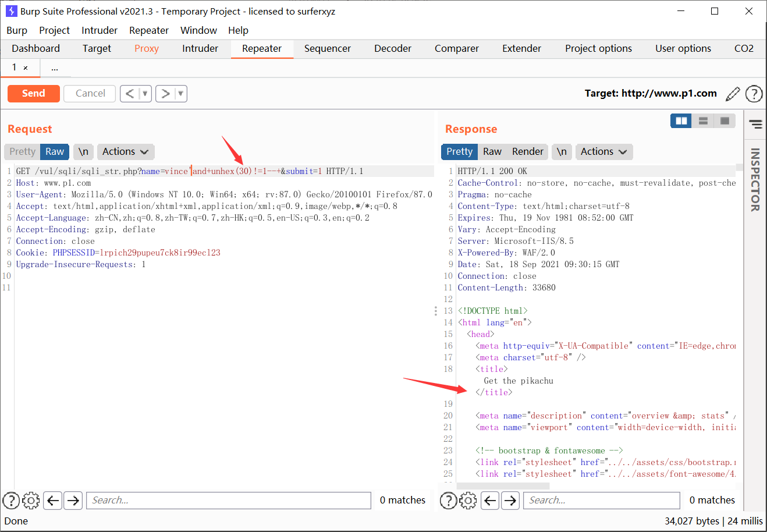
Task: Jump to next Request search match
Action: pyautogui.click(x=73, y=500)
